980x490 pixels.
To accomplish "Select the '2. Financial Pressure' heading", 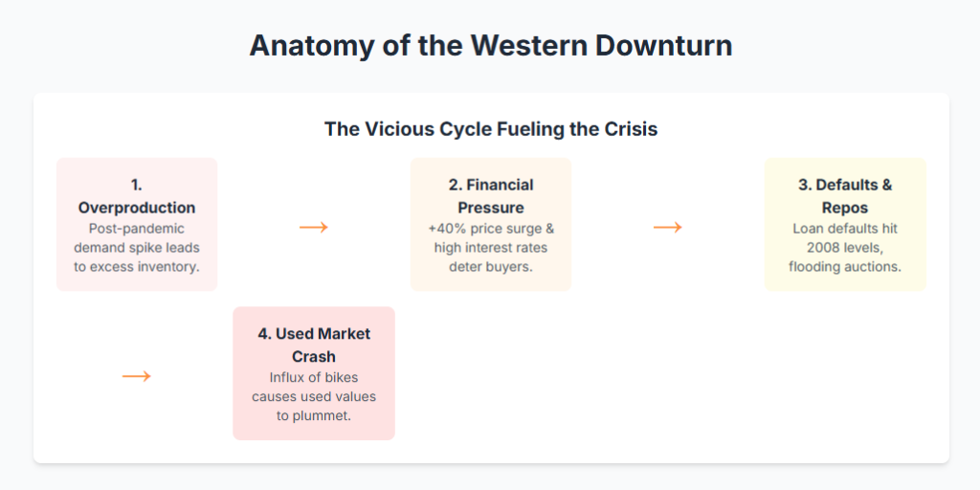I will pos(490,196).
